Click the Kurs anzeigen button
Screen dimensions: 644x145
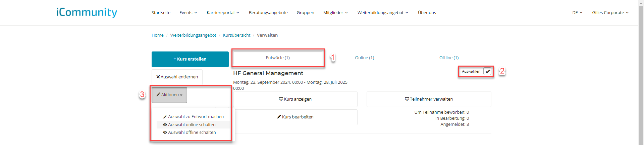click(x=295, y=99)
